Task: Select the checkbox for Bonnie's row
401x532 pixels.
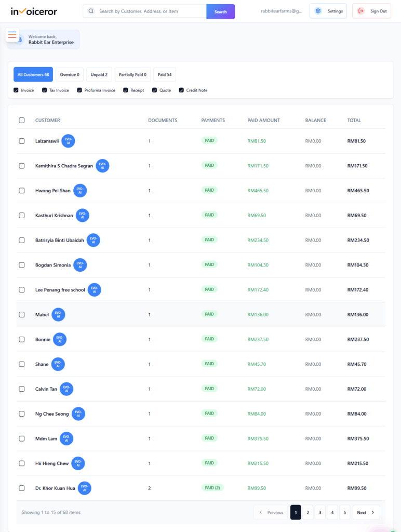Action: pos(21,339)
